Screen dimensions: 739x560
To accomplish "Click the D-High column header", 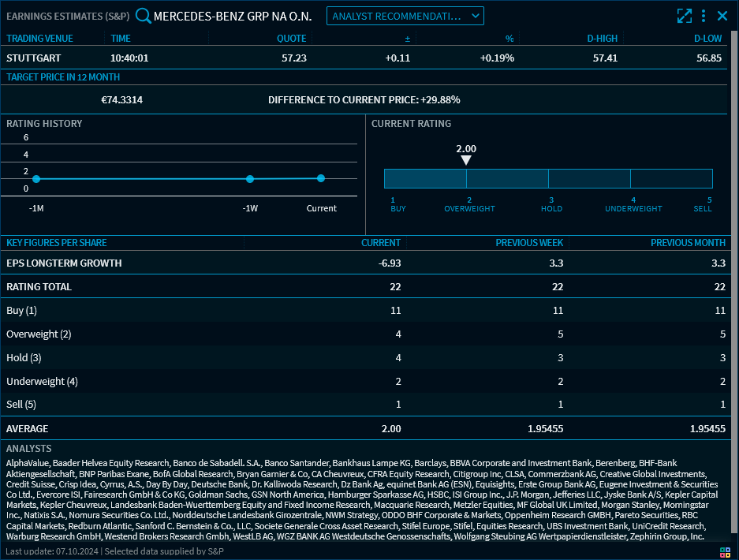I will click(602, 38).
